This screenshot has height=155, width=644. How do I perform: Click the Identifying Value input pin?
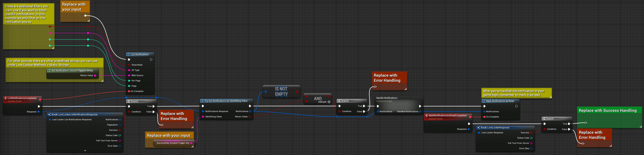click(203, 117)
